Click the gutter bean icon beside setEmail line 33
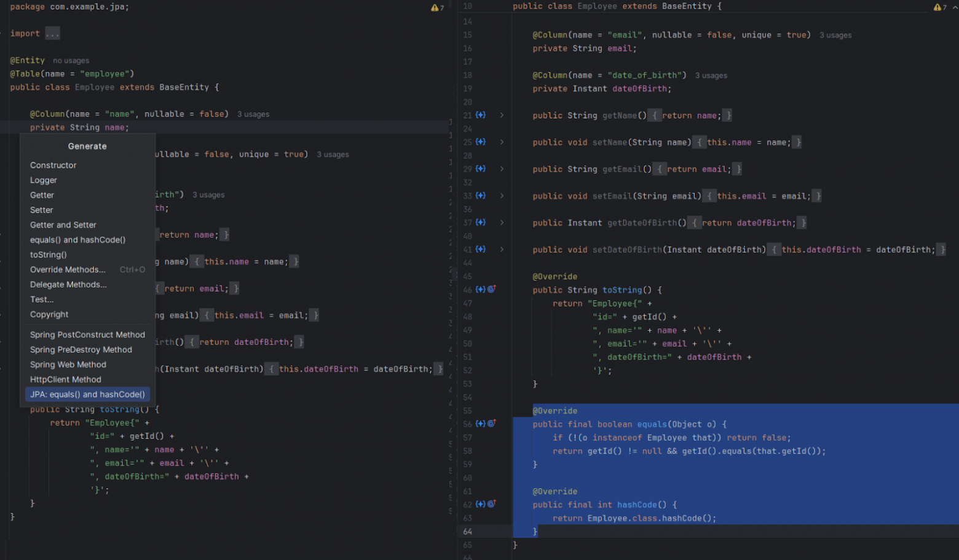Viewport: 959px width, 560px height. 481,195
